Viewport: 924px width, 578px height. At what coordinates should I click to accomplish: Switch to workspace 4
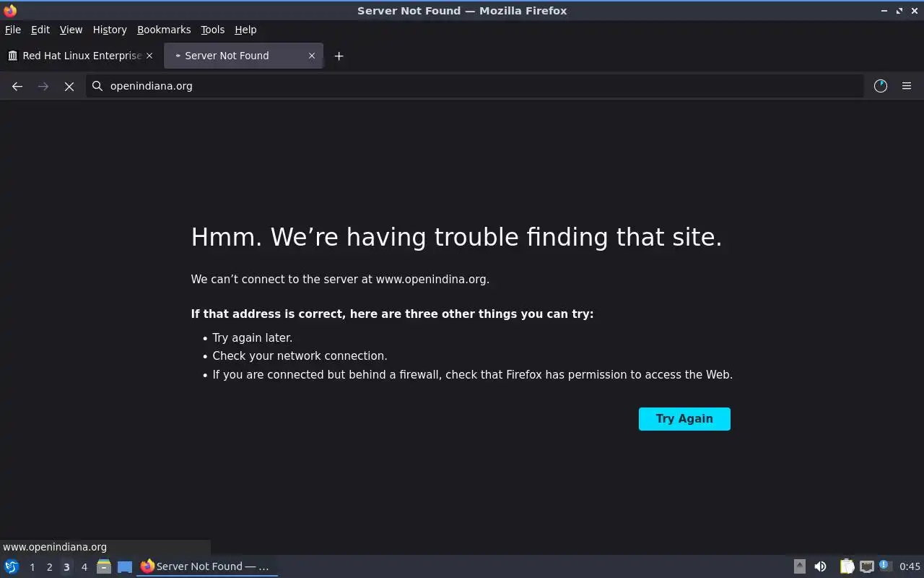click(x=84, y=567)
